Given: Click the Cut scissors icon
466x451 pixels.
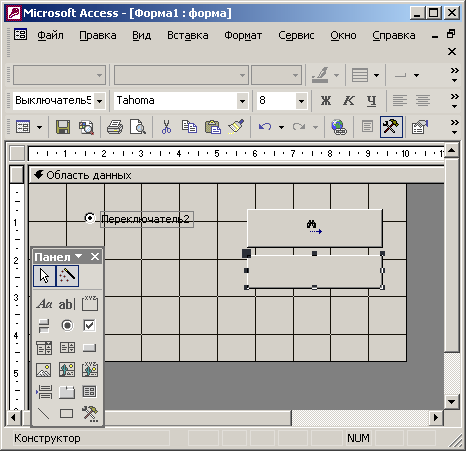Looking at the screenshot, I should (x=166, y=127).
